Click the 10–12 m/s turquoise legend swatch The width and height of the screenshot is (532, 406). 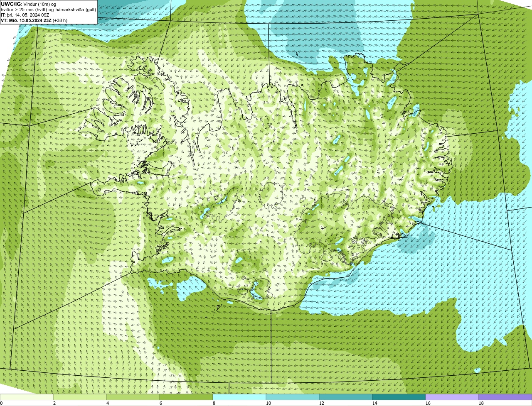point(293,397)
